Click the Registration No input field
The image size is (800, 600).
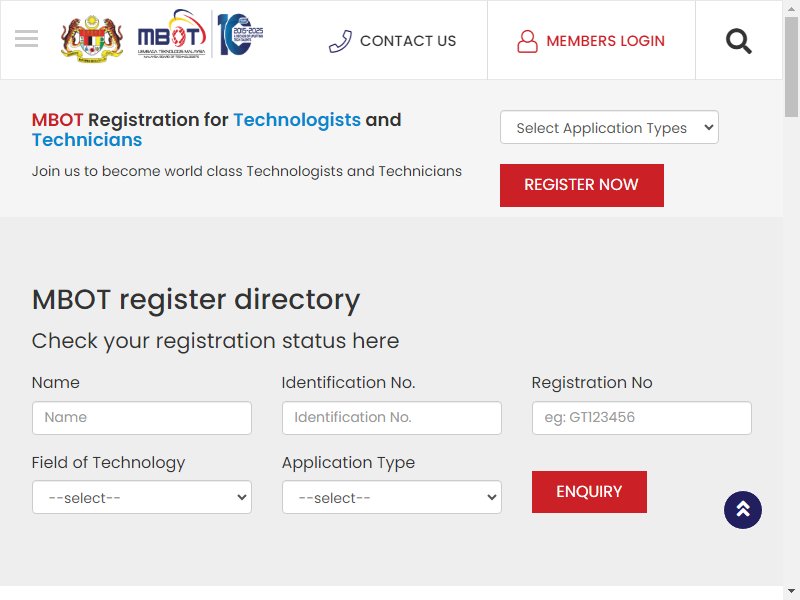point(642,418)
